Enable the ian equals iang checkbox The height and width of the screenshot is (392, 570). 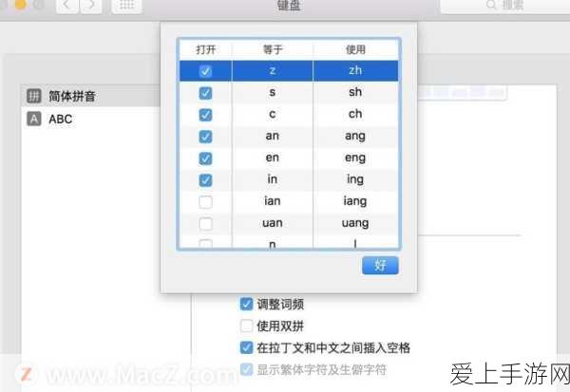(205, 202)
